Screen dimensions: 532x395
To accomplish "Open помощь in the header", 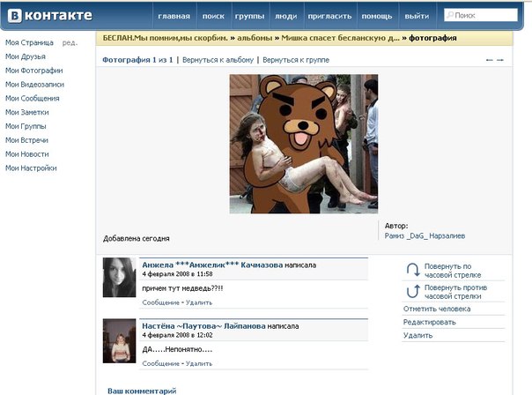I will (377, 16).
